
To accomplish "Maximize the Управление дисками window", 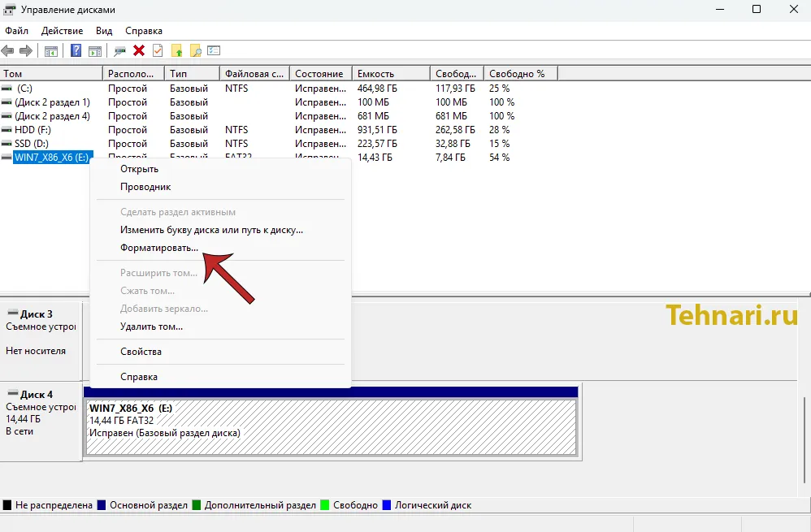I will pos(757,9).
